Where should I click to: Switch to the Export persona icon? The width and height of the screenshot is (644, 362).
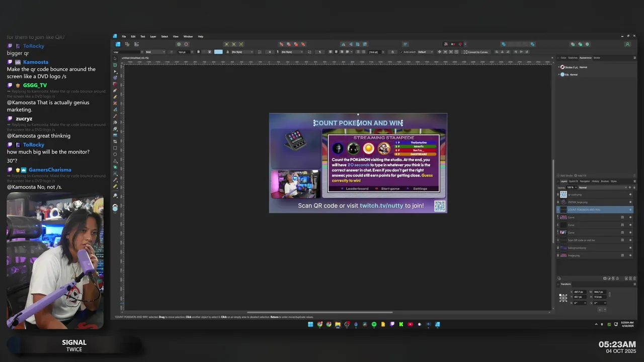pos(136,44)
